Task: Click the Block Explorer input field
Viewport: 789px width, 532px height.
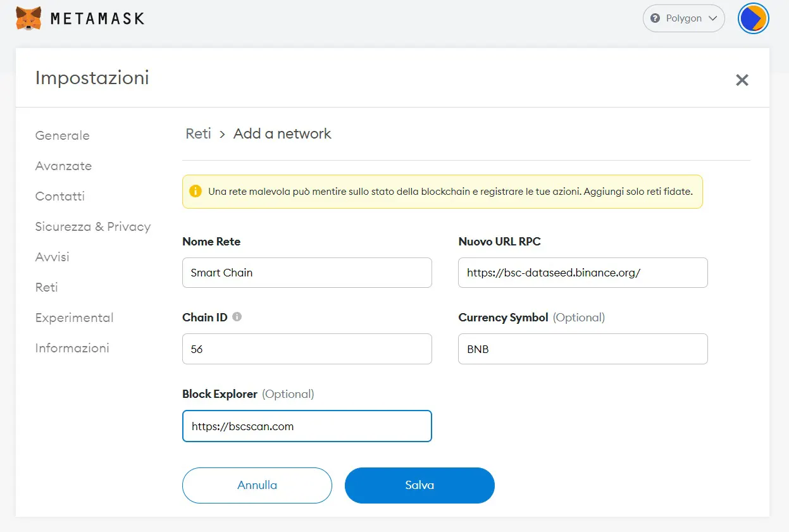Action: click(307, 426)
